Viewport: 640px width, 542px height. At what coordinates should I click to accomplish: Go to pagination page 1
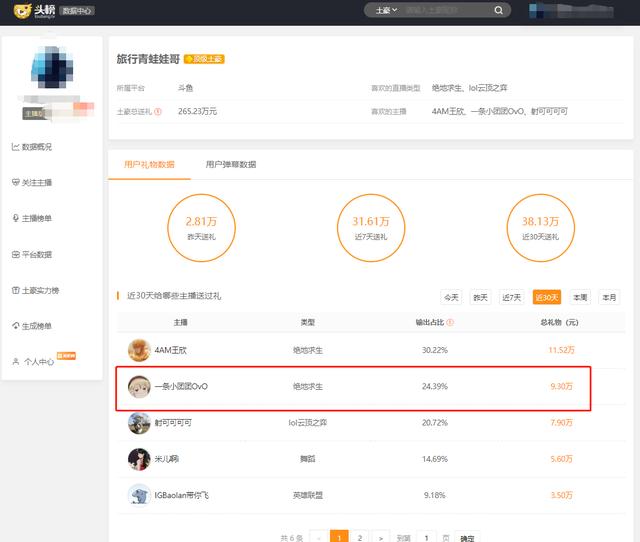(339, 538)
